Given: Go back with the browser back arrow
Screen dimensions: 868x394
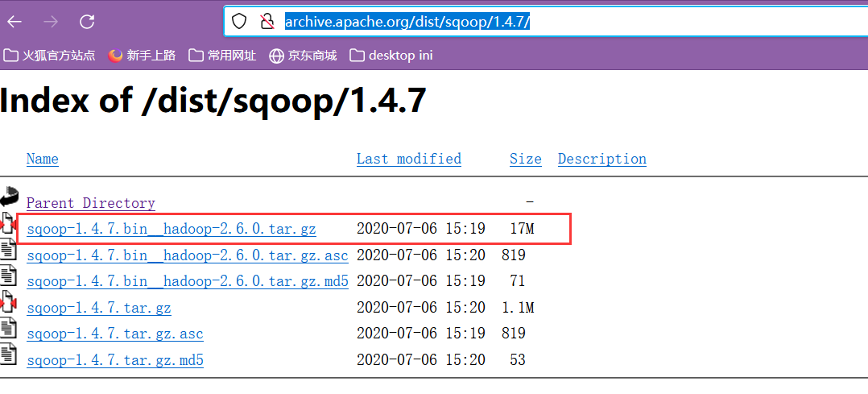Looking at the screenshot, I should (x=14, y=22).
